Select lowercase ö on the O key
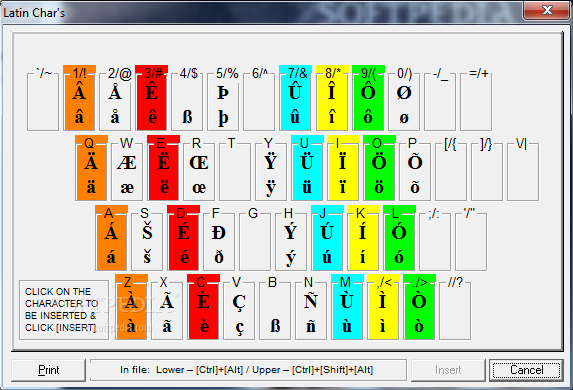This screenshot has height=390, width=573. point(379,187)
